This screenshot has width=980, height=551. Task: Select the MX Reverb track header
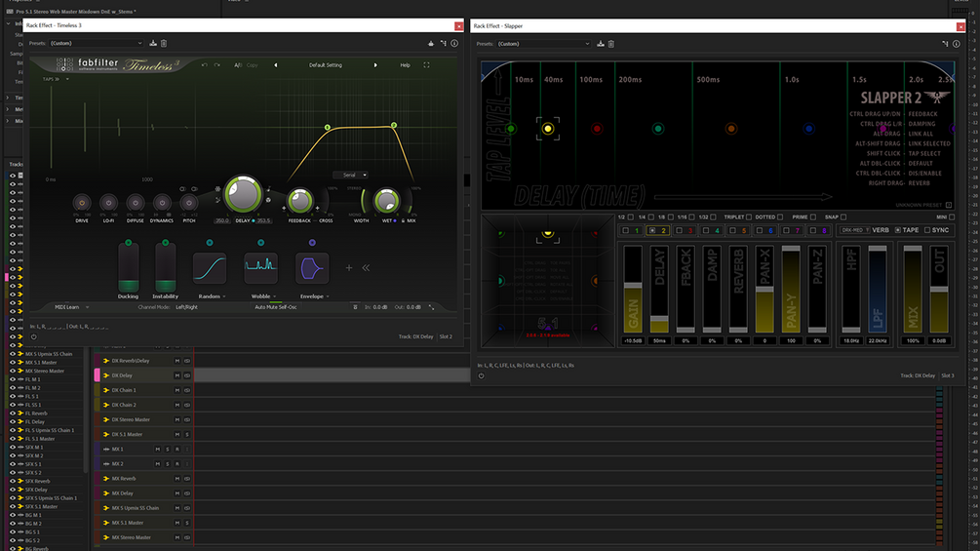point(143,479)
